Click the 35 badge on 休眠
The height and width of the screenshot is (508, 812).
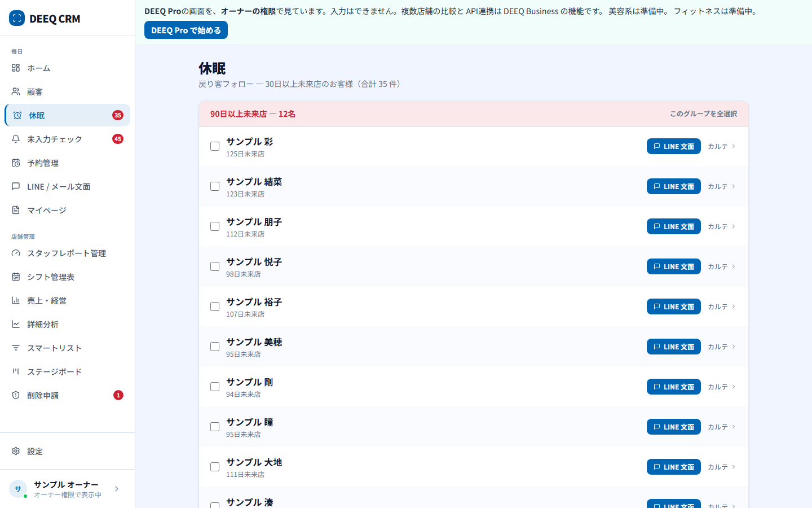118,115
